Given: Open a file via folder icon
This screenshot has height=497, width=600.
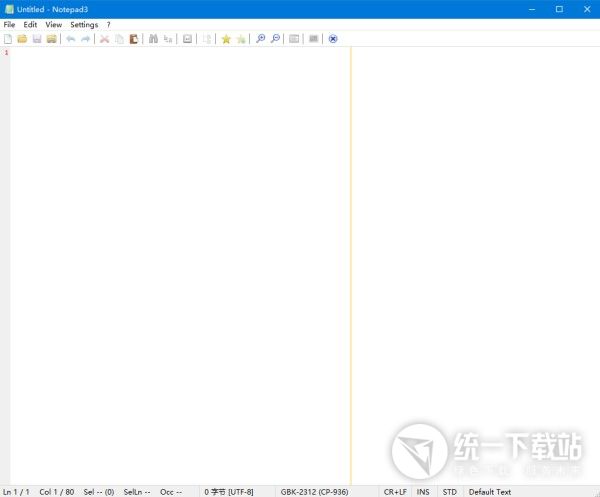Looking at the screenshot, I should point(22,39).
